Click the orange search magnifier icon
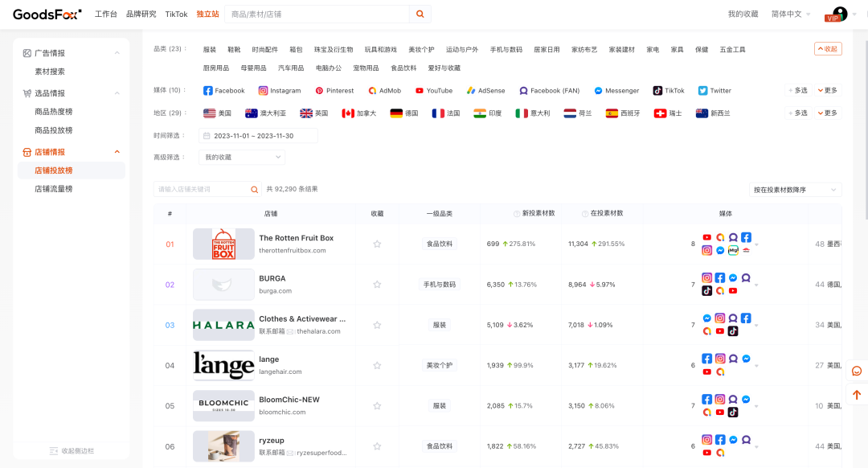The height and width of the screenshot is (468, 868). point(420,14)
